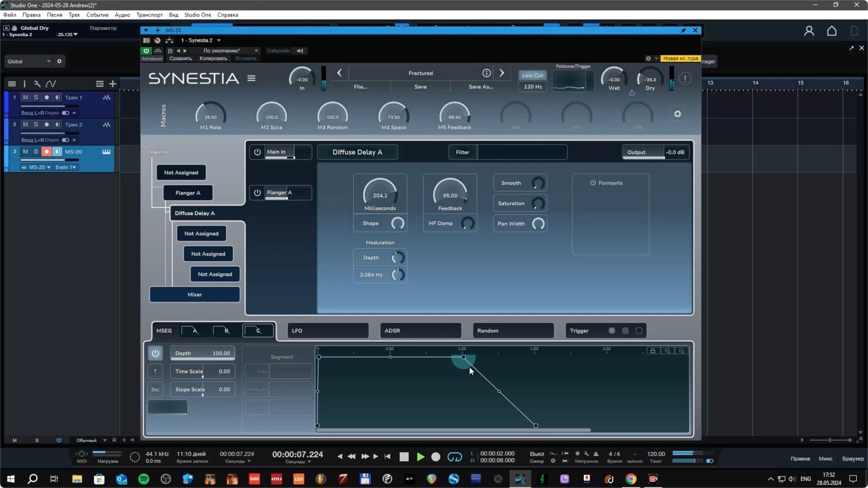The image size is (868, 488).
Task: Go to the previous preset with the left arrow
Action: point(340,73)
